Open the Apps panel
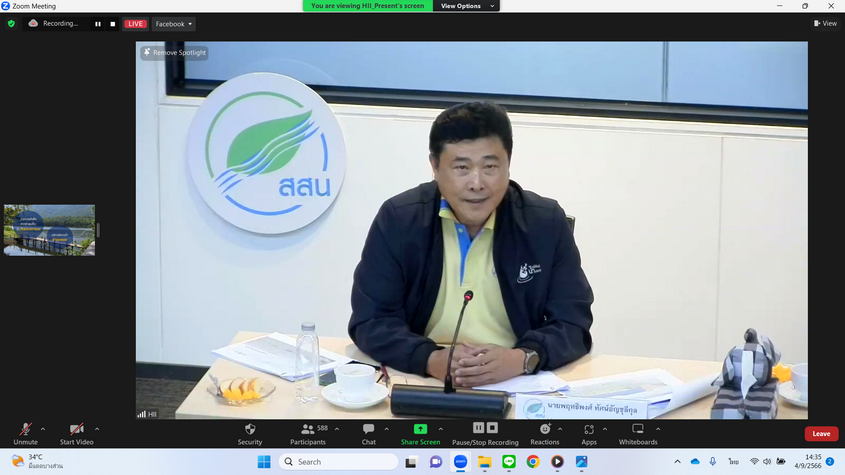Viewport: 845px width, 475px height. 589,431
